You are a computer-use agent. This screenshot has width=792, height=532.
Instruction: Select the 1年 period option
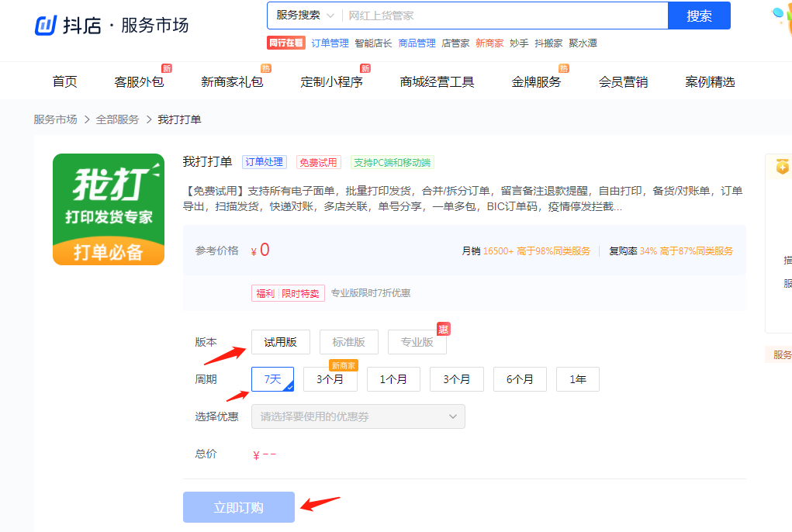click(x=578, y=379)
